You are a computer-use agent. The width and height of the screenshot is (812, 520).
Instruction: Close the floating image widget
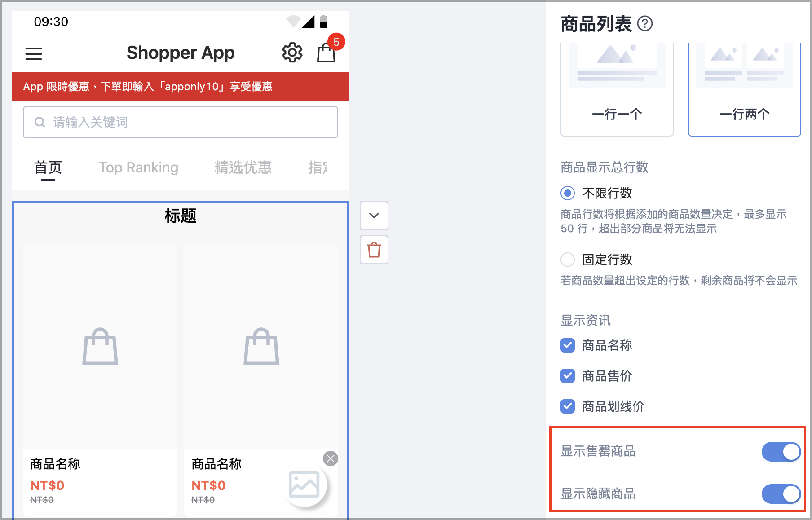pyautogui.click(x=331, y=458)
